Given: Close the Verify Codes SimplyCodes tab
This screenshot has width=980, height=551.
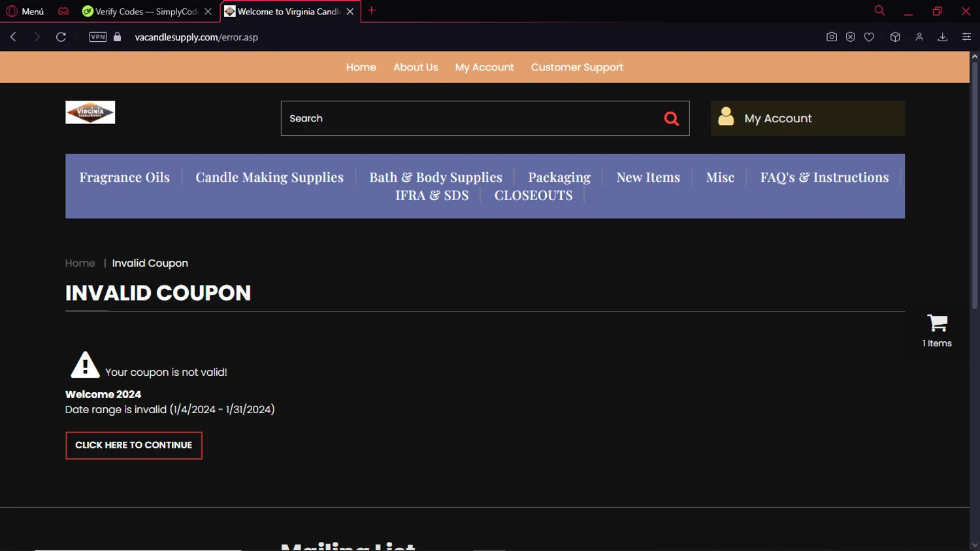Looking at the screenshot, I should pos(208,12).
